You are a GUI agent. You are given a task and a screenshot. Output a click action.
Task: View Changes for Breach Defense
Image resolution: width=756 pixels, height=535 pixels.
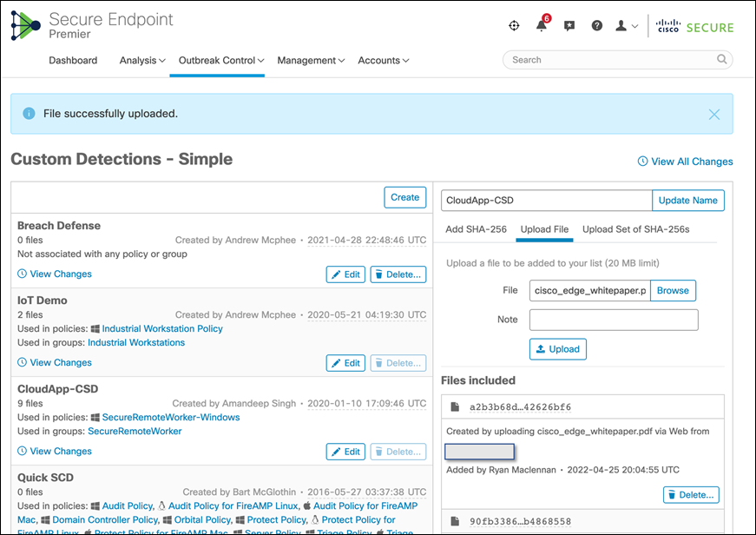[x=61, y=274]
